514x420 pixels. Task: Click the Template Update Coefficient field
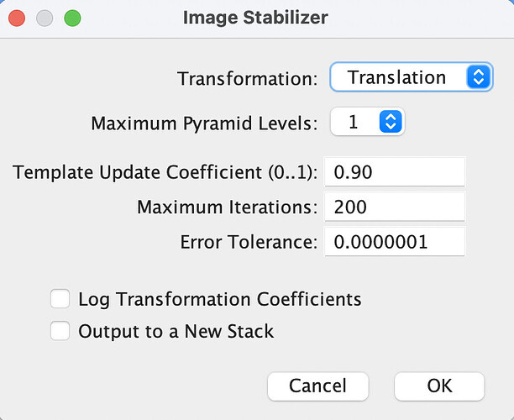[x=395, y=172]
